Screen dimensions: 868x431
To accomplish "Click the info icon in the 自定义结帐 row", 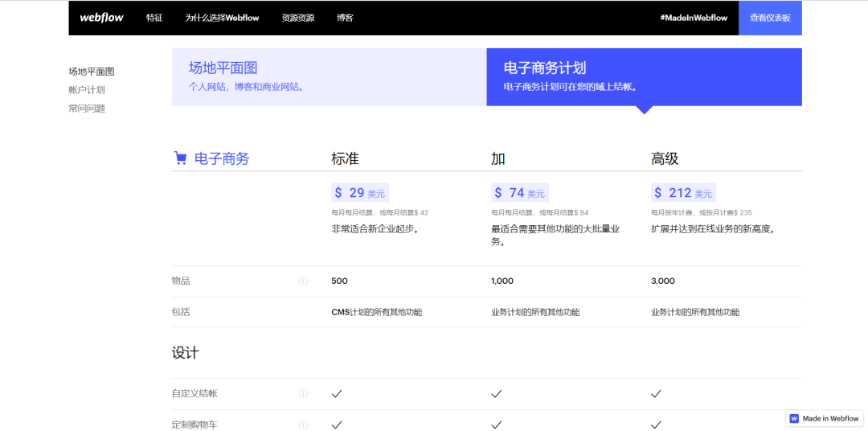I will click(303, 394).
